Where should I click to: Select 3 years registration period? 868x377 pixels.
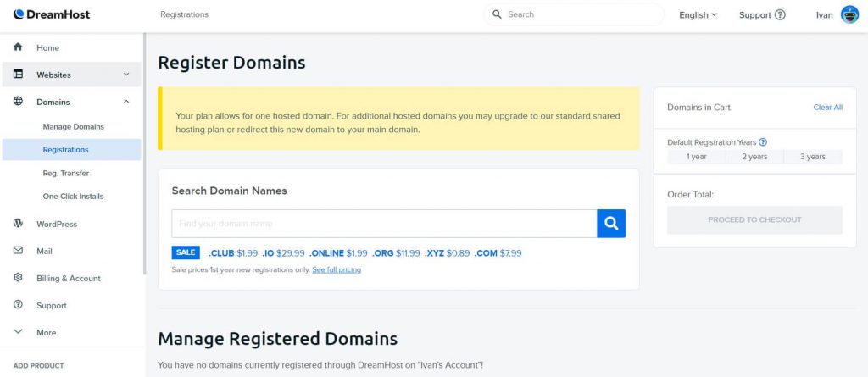click(x=813, y=157)
